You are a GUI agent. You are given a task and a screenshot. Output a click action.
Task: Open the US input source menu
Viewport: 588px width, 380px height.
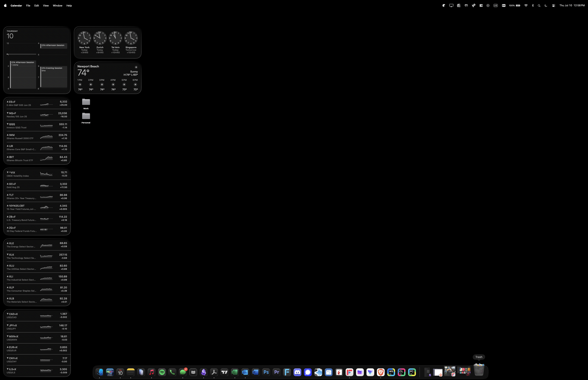pyautogui.click(x=495, y=6)
